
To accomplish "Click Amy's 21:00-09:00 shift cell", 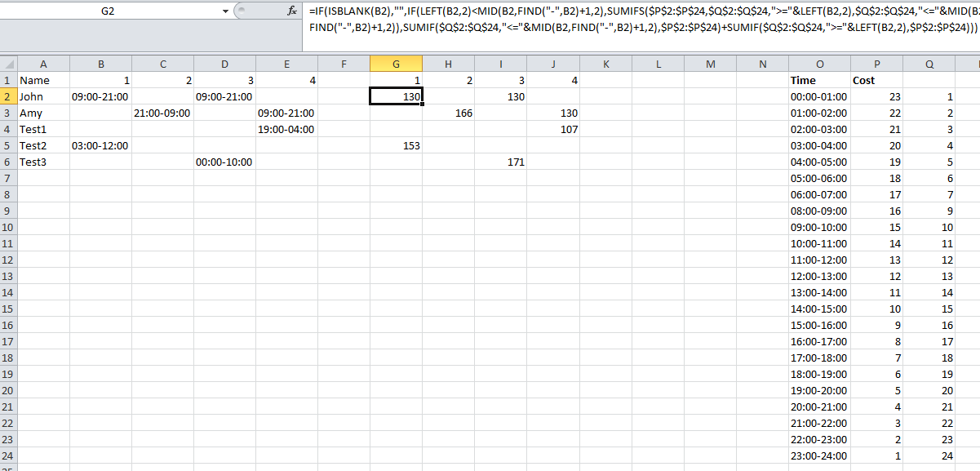I will point(162,113).
